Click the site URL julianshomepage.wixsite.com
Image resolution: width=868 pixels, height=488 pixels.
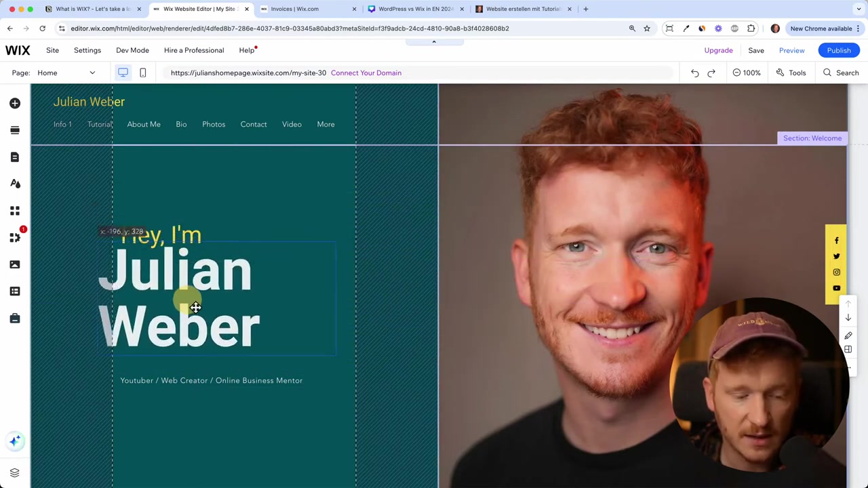[x=248, y=73]
